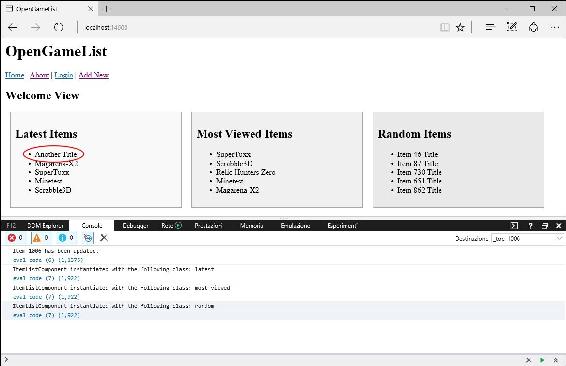Open the reading view book icon
This screenshot has width=566, height=366.
[445, 27]
